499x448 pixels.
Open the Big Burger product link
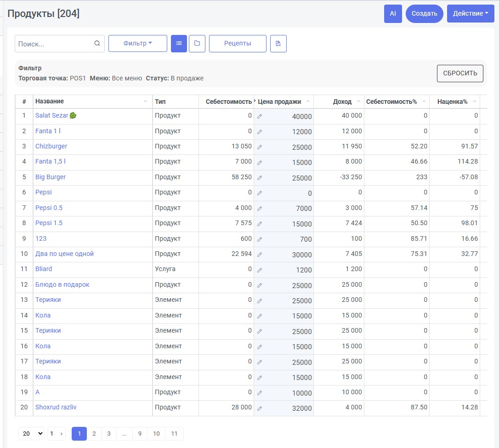point(51,177)
